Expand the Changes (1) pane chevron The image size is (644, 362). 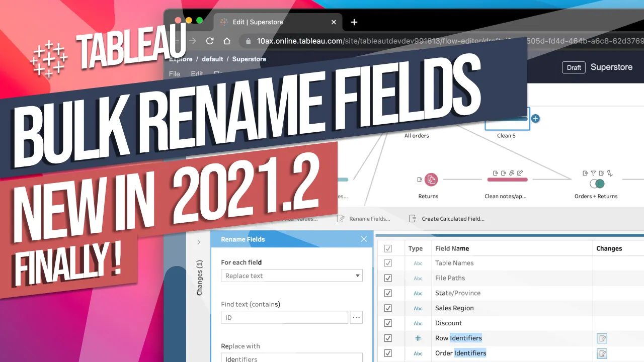199,242
